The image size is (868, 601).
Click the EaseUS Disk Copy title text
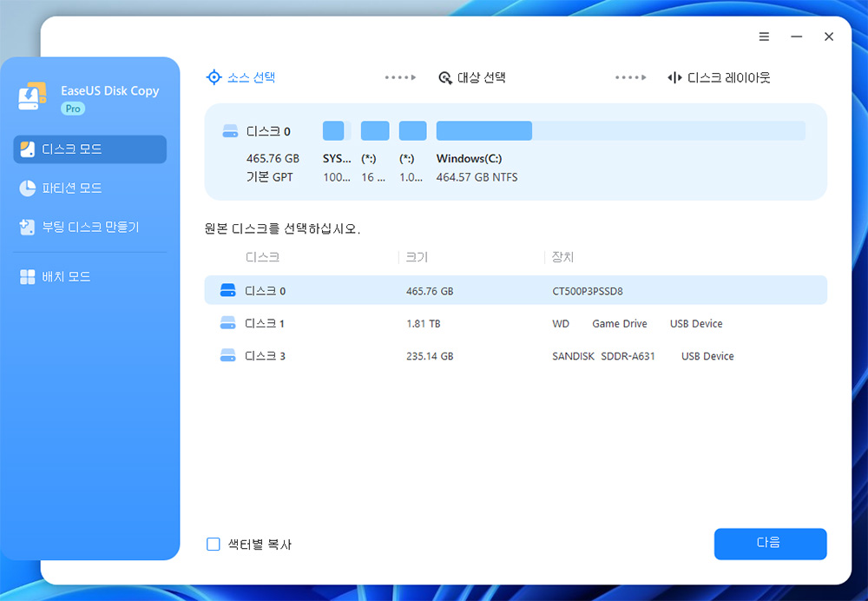109,91
